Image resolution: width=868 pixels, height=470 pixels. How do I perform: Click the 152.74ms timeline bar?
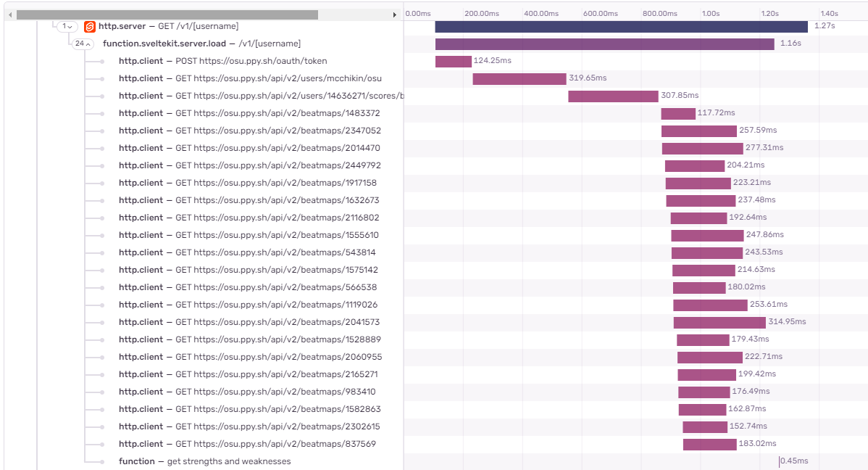705,426
